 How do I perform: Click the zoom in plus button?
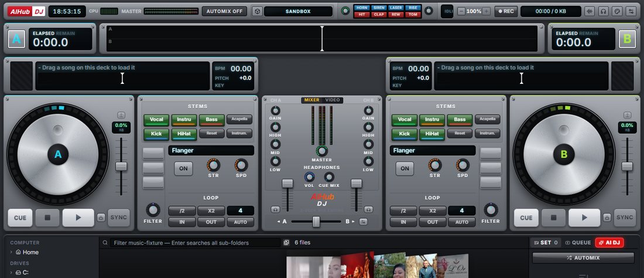487,11
